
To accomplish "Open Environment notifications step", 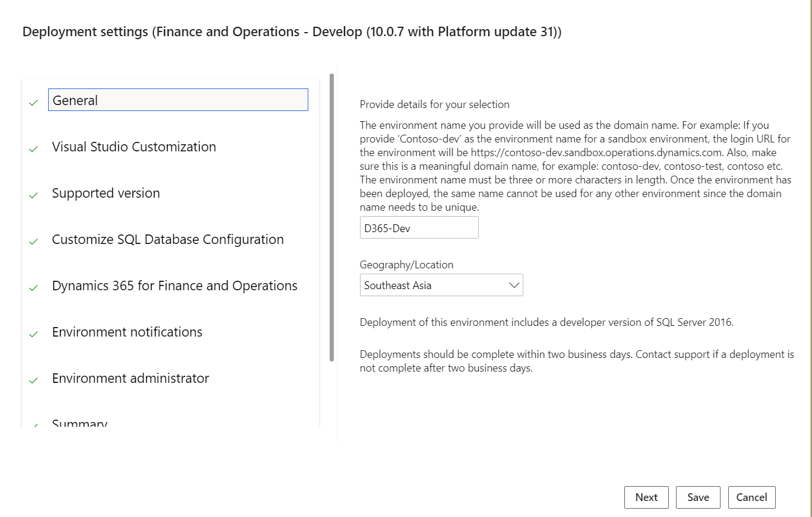I will (x=127, y=332).
